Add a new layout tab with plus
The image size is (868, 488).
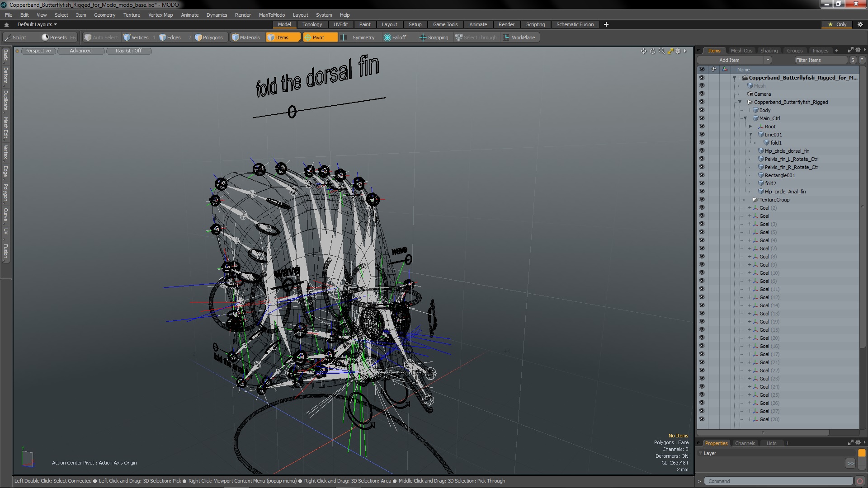(606, 24)
